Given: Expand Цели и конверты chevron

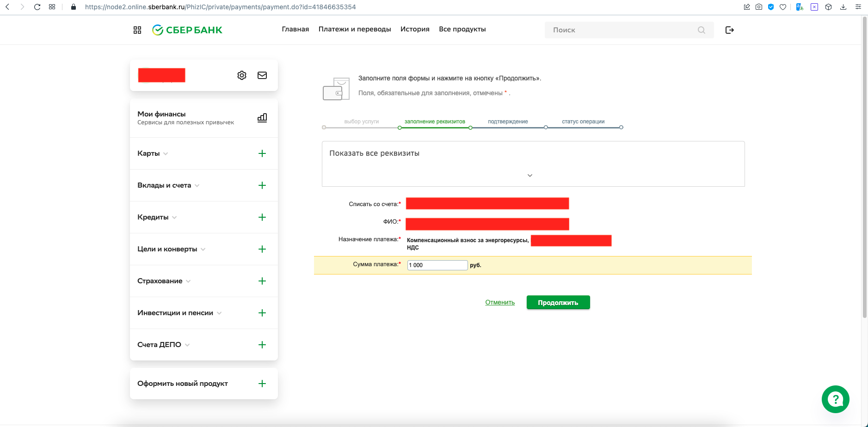Looking at the screenshot, I should 203,250.
